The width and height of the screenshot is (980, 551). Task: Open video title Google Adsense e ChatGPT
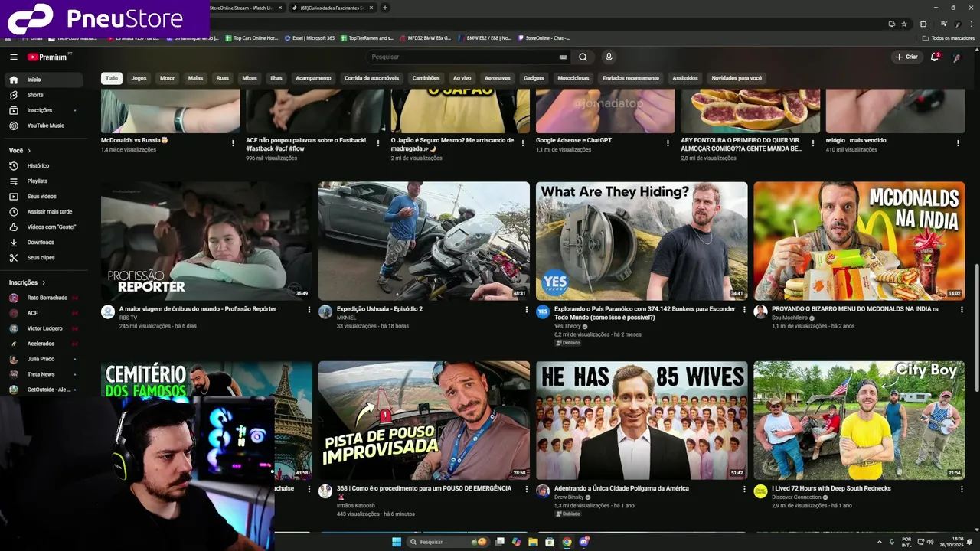(573, 141)
